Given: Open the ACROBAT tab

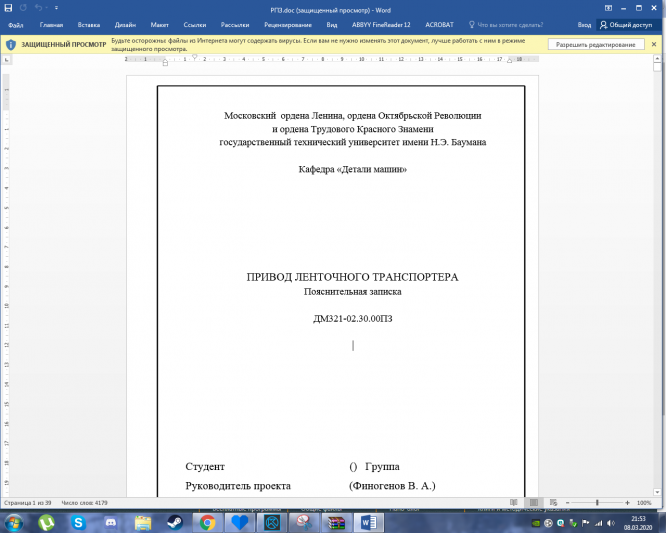Looking at the screenshot, I should 439,25.
